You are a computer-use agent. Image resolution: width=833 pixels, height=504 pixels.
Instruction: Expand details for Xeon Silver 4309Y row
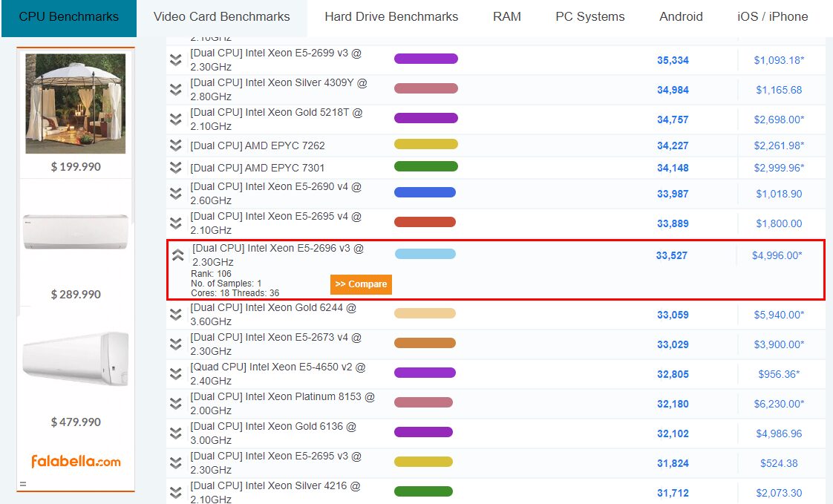point(176,90)
